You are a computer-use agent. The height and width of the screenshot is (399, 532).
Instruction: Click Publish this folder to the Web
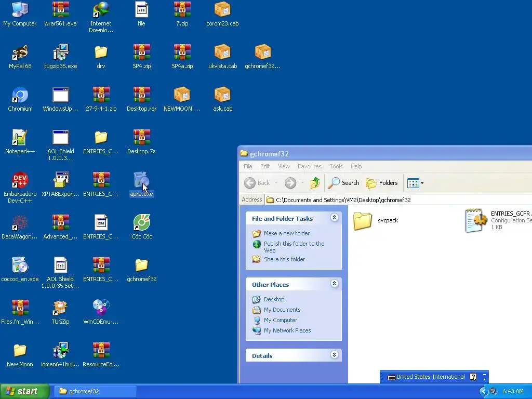[294, 247]
